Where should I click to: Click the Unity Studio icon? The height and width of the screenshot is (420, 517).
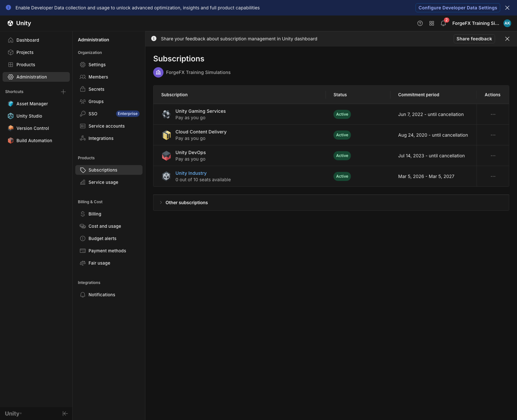pyautogui.click(x=11, y=116)
